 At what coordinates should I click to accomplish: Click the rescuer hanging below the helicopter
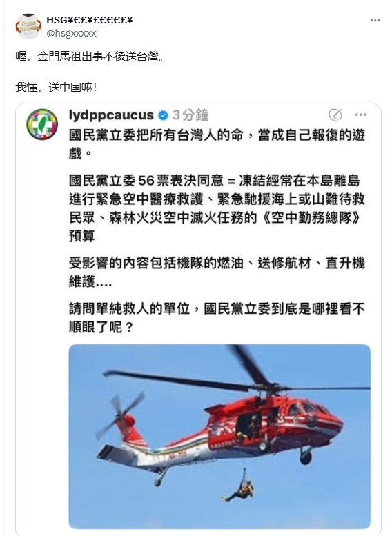pyautogui.click(x=239, y=486)
